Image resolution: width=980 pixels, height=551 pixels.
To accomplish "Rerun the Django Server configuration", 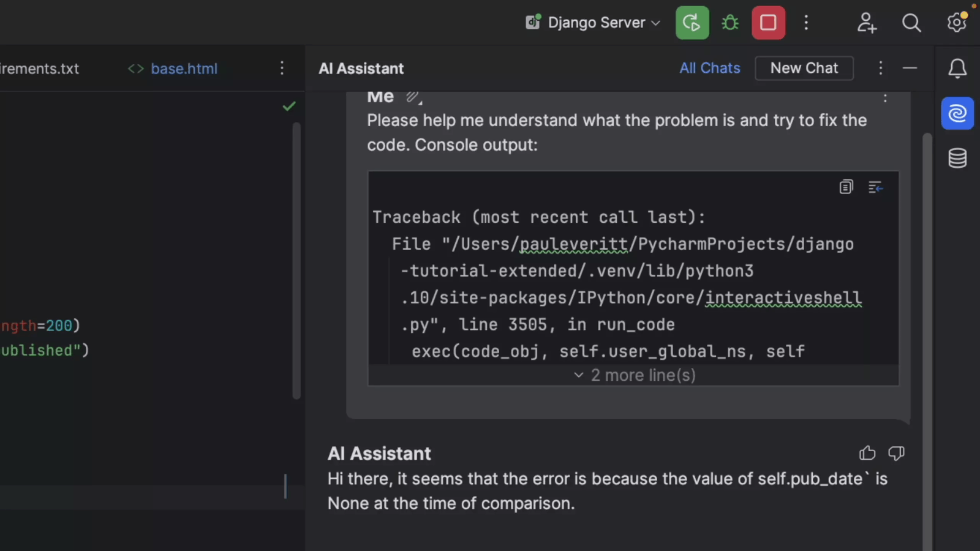I will click(x=692, y=22).
